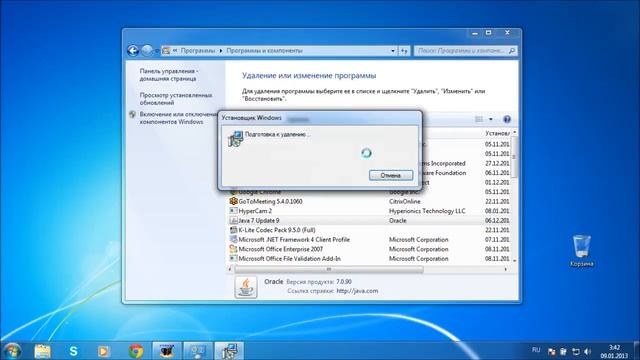Click the GoToMeeting flower icon
The image size is (640, 360).
pyautogui.click(x=233, y=201)
